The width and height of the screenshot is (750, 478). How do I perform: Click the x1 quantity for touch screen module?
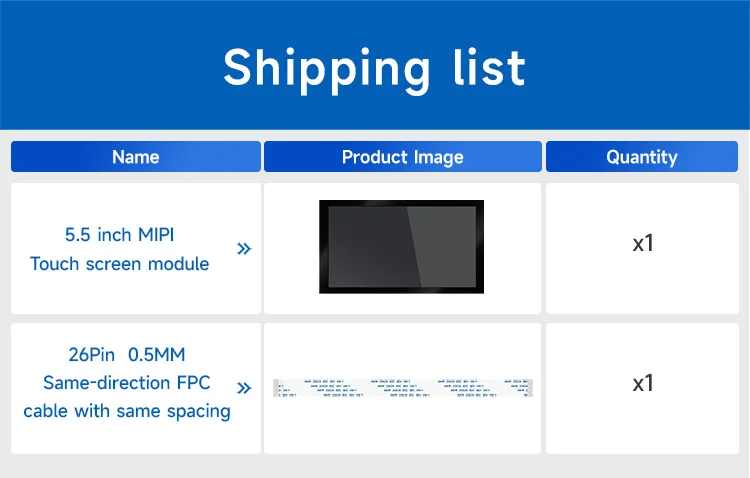pyautogui.click(x=643, y=244)
